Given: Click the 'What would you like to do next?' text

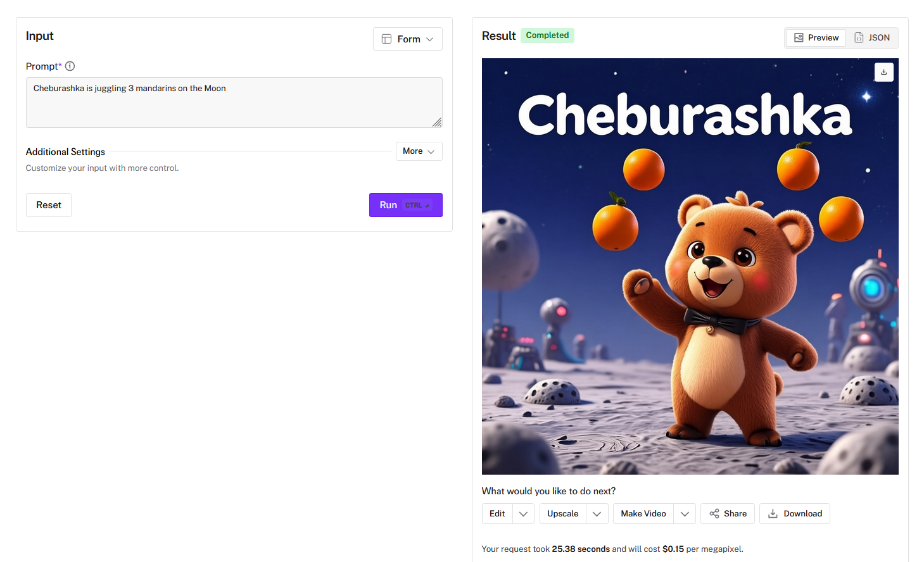Looking at the screenshot, I should pyautogui.click(x=548, y=491).
